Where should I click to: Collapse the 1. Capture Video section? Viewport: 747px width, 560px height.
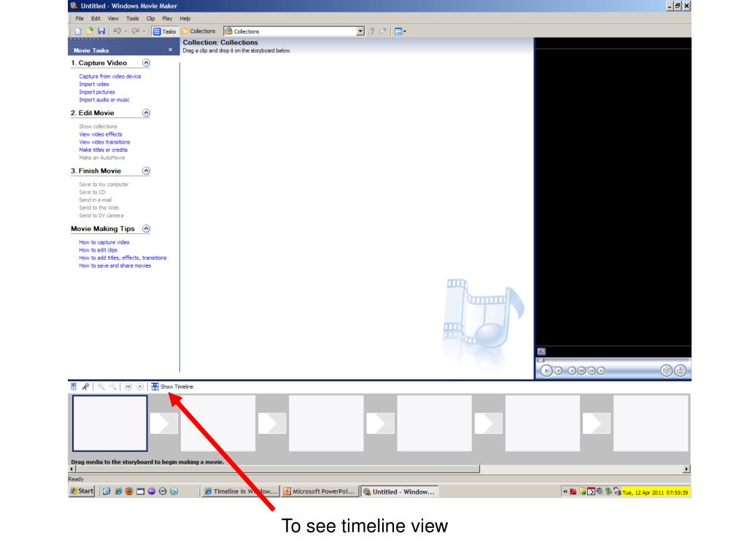tap(146, 63)
